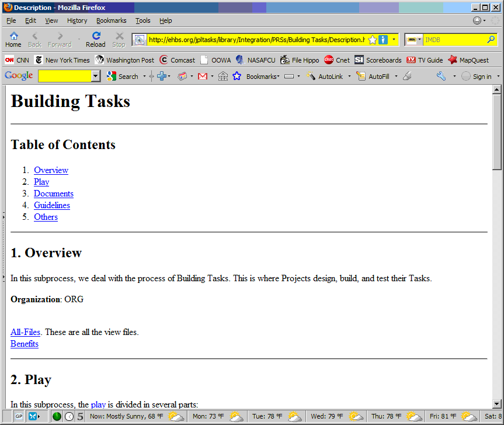The width and height of the screenshot is (504, 425).
Task: Expand the wrench settings dropdown arrow
Action: point(454,76)
